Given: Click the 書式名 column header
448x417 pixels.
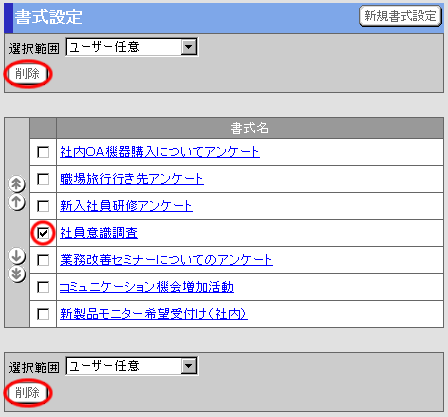Looking at the screenshot, I should click(x=250, y=128).
